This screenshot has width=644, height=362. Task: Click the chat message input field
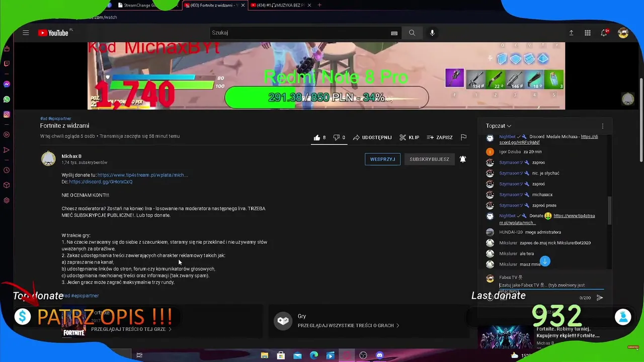point(551,285)
